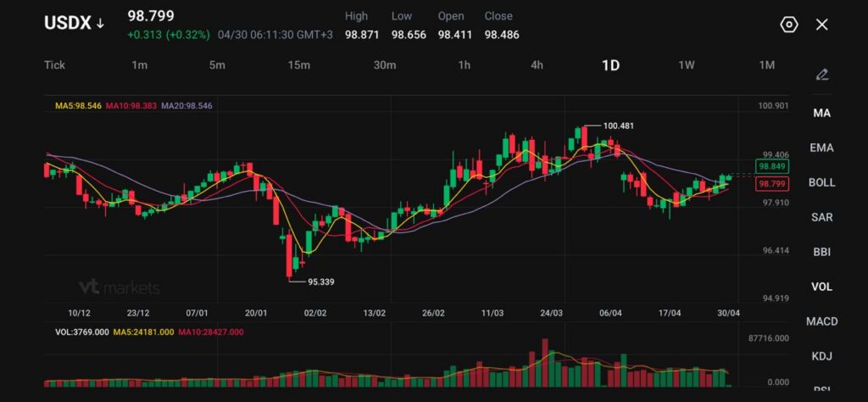The height and width of the screenshot is (402, 868).
Task: Choose the 4h timeframe
Action: (537, 65)
